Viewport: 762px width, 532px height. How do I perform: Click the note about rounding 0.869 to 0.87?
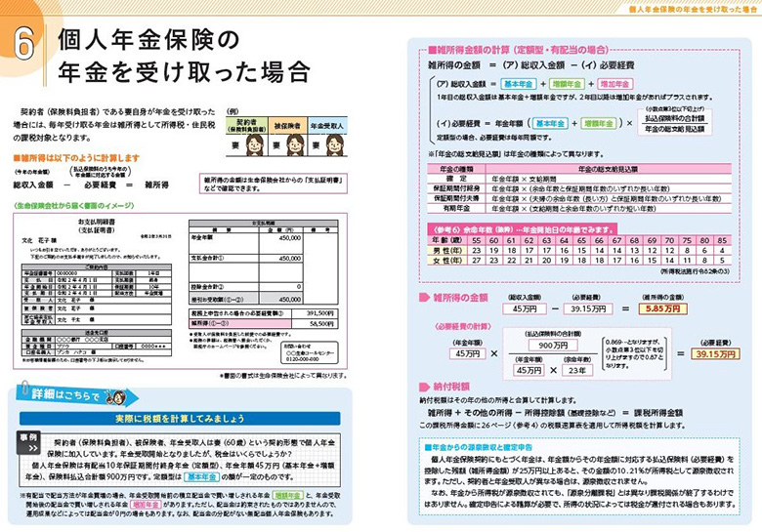[x=634, y=353]
